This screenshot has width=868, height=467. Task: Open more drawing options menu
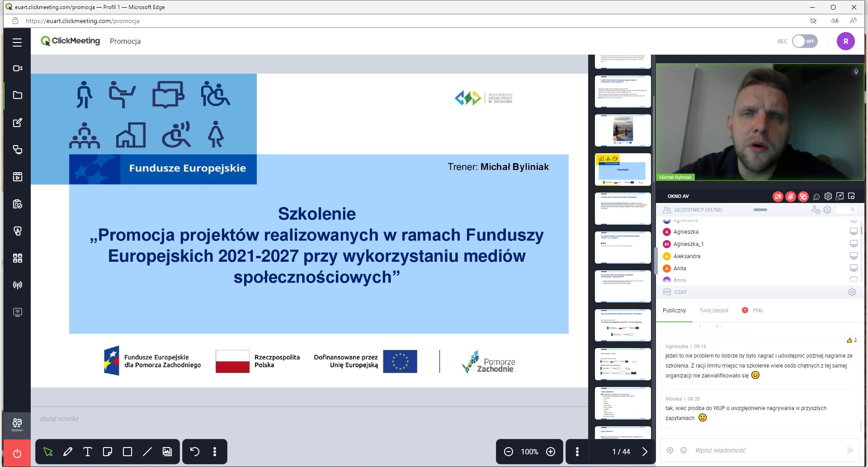(215, 452)
